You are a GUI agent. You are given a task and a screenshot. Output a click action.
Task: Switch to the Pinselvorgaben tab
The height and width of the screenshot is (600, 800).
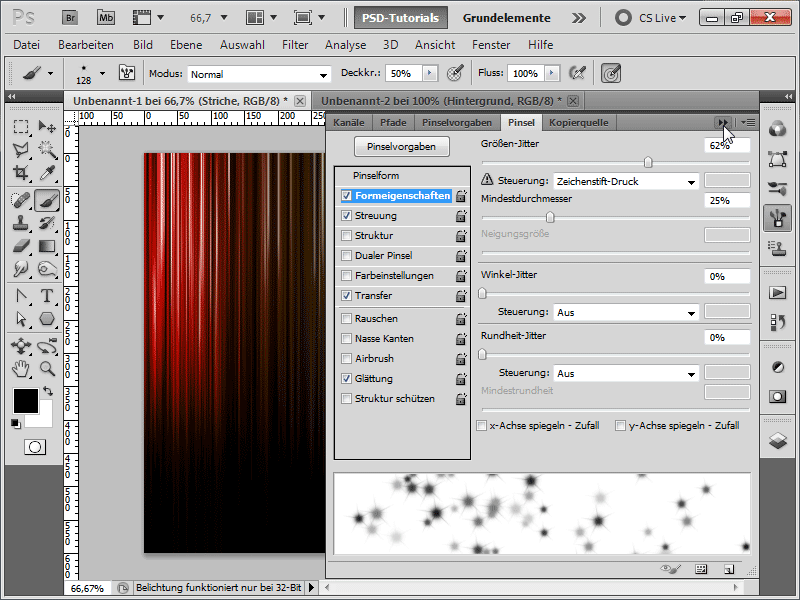pos(457,122)
